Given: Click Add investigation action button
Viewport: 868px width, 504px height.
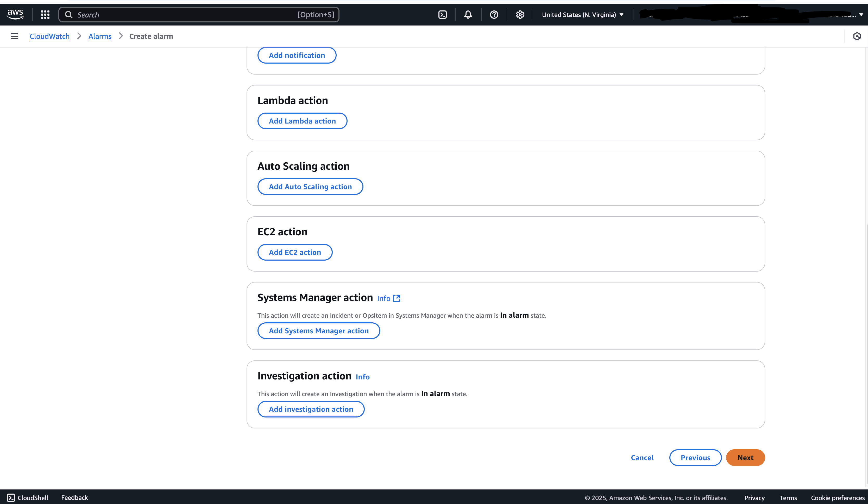Looking at the screenshot, I should tap(311, 409).
